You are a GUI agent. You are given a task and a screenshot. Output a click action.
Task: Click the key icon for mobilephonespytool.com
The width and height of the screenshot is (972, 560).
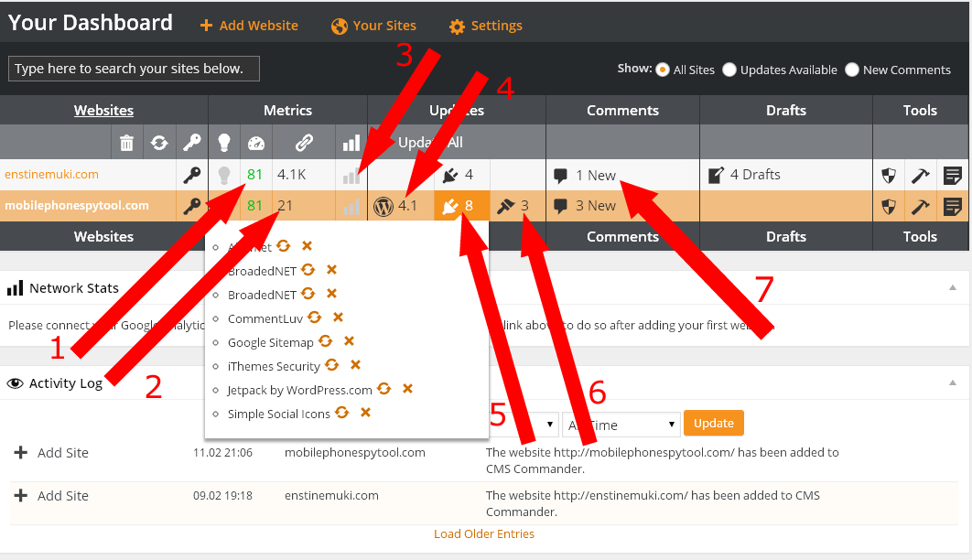(191, 206)
